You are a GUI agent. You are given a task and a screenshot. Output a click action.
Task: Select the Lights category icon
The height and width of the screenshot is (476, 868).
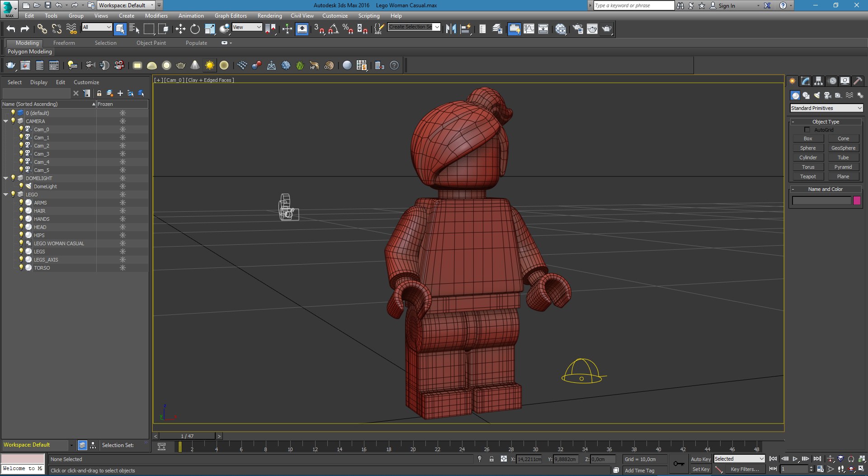[x=817, y=95]
